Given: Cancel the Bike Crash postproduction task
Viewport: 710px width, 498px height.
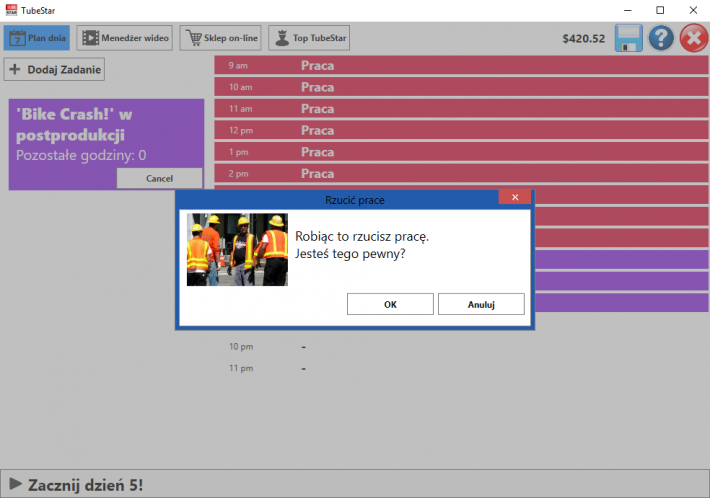Looking at the screenshot, I should click(x=159, y=178).
